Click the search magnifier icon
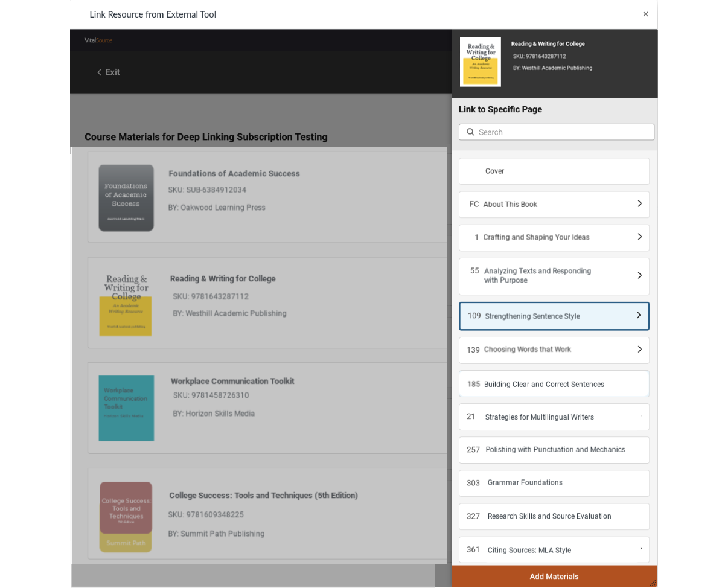The image size is (722, 588). click(x=470, y=132)
